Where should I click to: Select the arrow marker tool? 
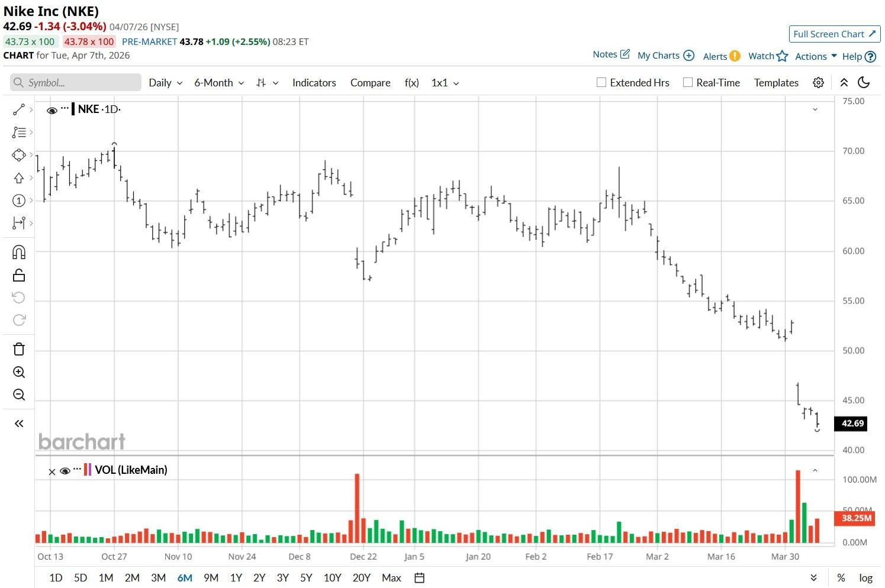click(19, 178)
